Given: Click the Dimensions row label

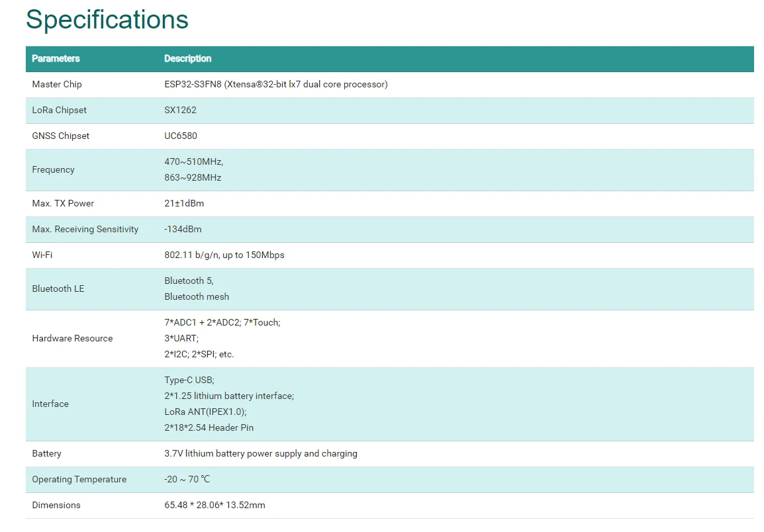Looking at the screenshot, I should point(56,506).
